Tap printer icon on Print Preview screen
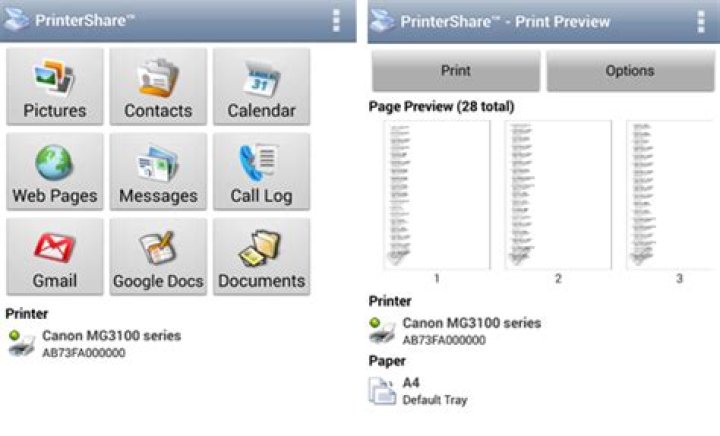Viewport: 720px width, 436px height. [382, 330]
